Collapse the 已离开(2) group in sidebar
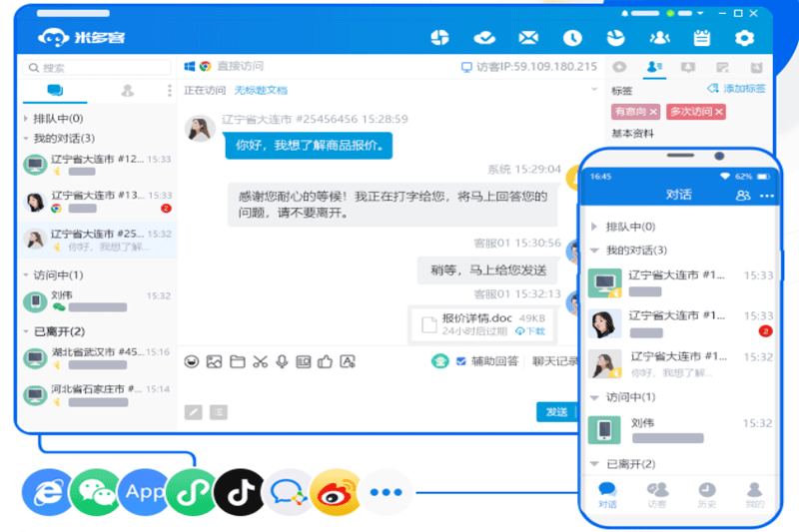This screenshot has width=799, height=532. coord(26,331)
